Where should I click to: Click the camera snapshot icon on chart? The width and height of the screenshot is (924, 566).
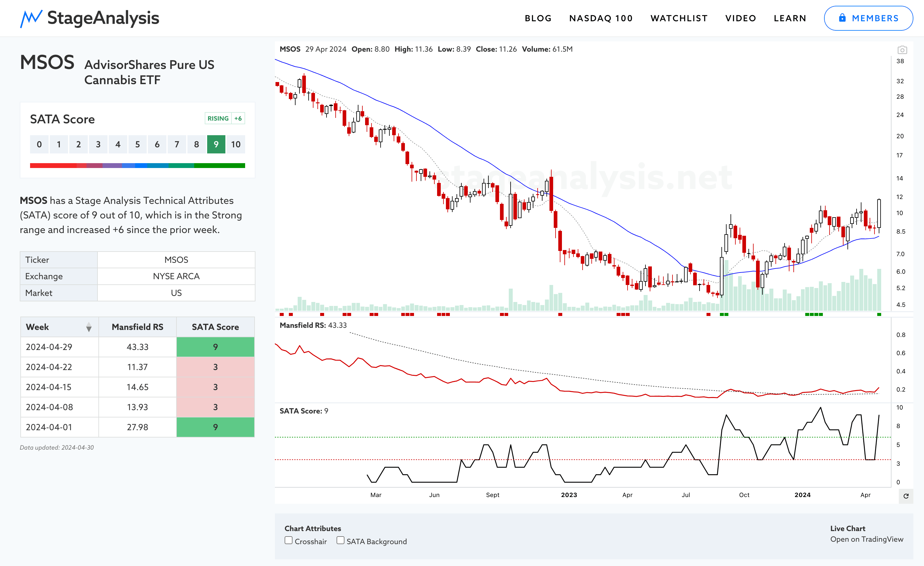point(902,50)
